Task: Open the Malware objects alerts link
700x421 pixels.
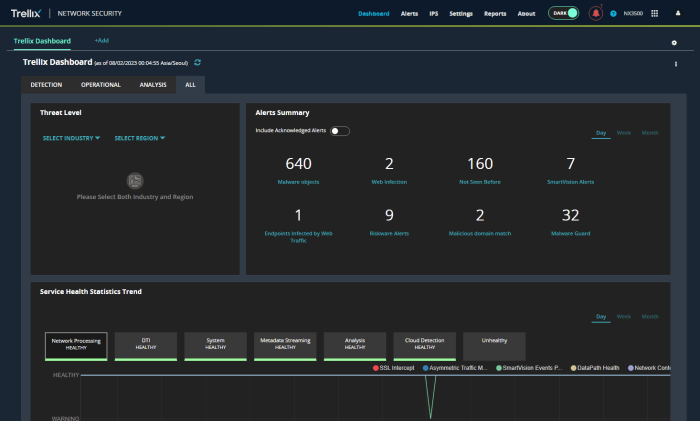Action: (x=299, y=183)
